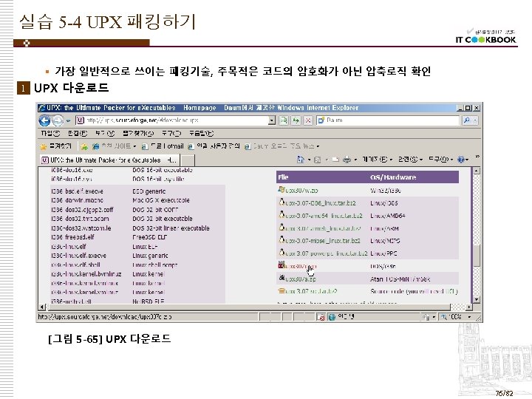Image resolution: width=532 pixels, height=399 pixels.
Task: Click the upx-3.07-powerpc_linux.tar.bz2 download link
Action: pyautogui.click(x=327, y=253)
